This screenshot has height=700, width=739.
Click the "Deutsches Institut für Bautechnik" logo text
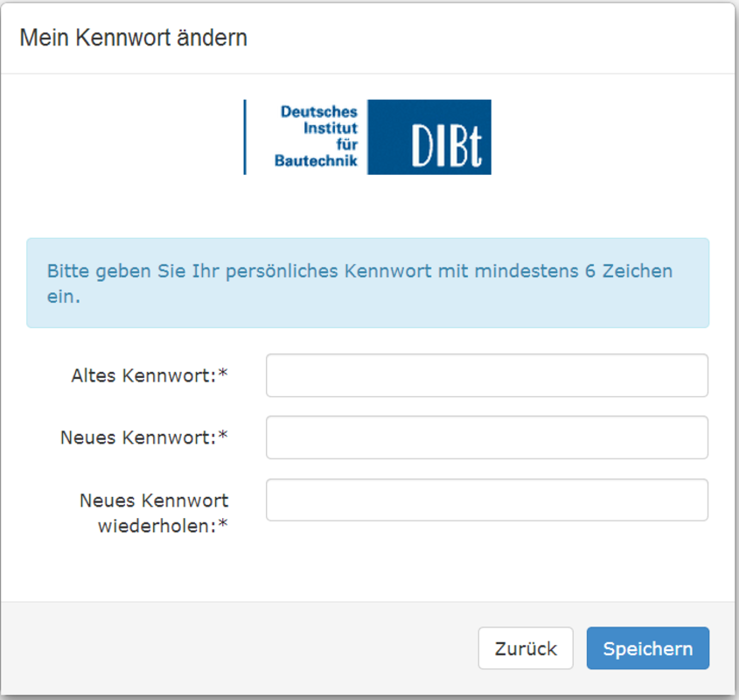[x=317, y=136]
